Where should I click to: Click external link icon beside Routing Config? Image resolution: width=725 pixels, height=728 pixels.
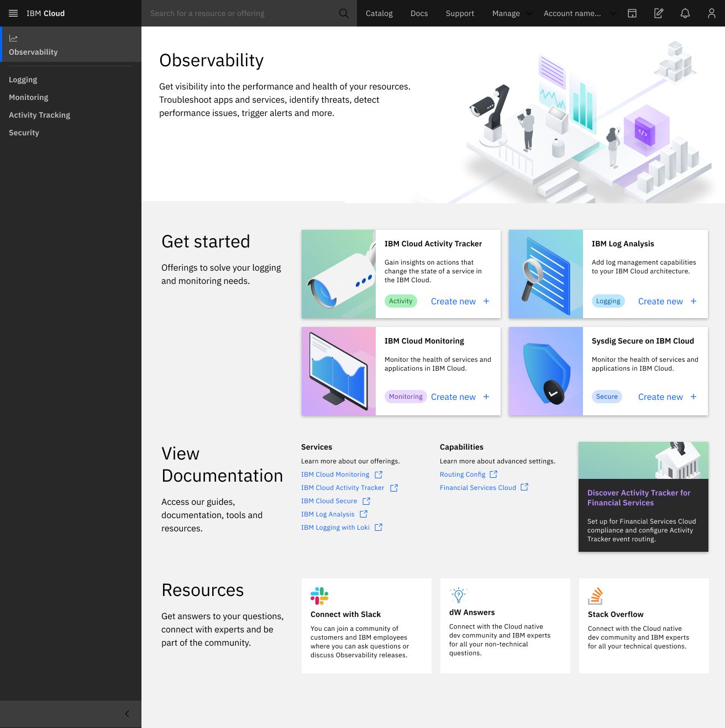click(493, 474)
